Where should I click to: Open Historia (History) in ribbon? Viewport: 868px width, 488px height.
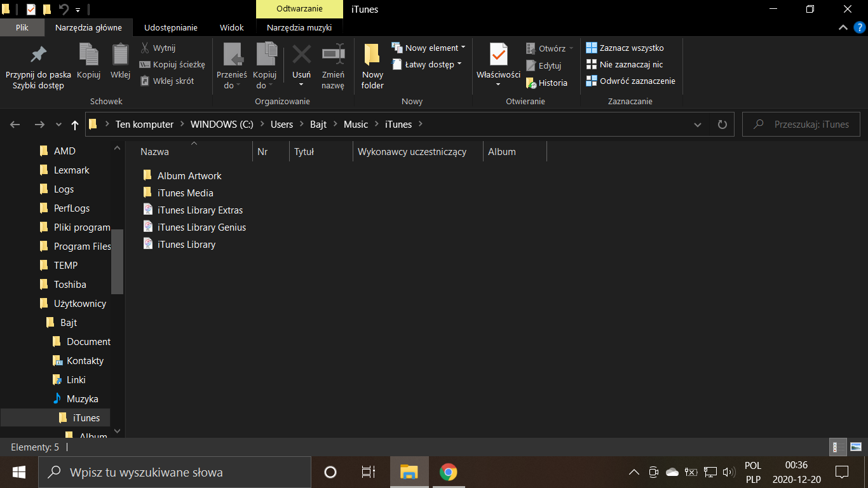tap(546, 83)
